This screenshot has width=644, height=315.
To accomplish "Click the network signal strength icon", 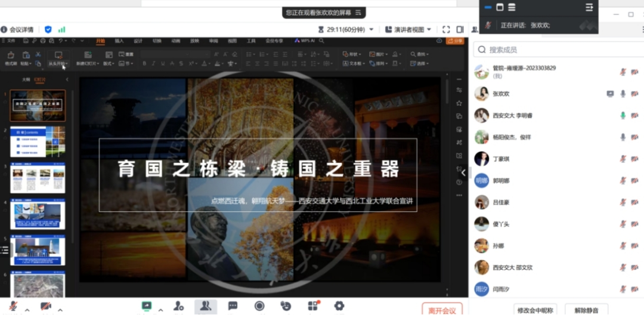I will (61, 29).
